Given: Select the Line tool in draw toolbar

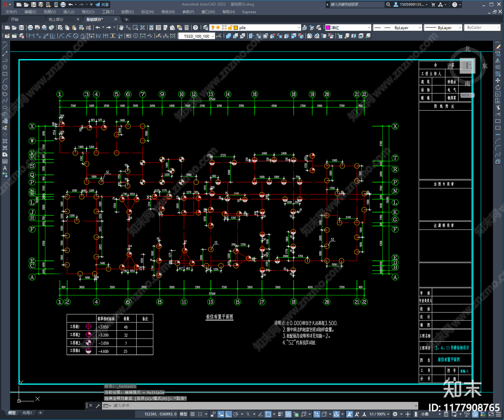Looking at the screenshot, I should click(x=5, y=47).
